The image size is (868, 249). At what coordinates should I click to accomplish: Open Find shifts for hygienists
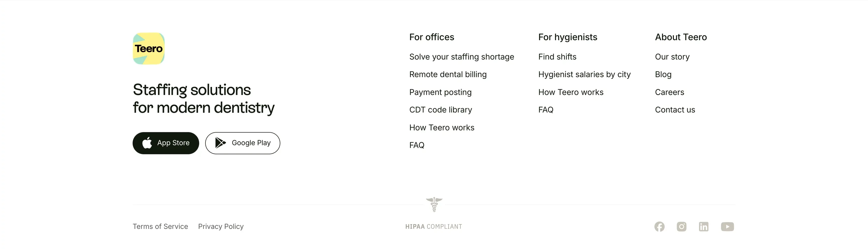pyautogui.click(x=557, y=57)
